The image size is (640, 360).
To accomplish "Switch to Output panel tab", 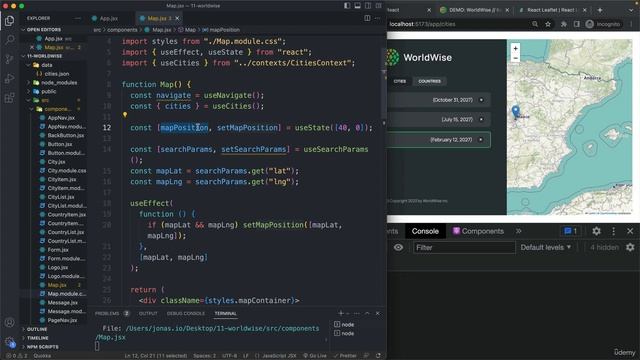I will click(148, 313).
